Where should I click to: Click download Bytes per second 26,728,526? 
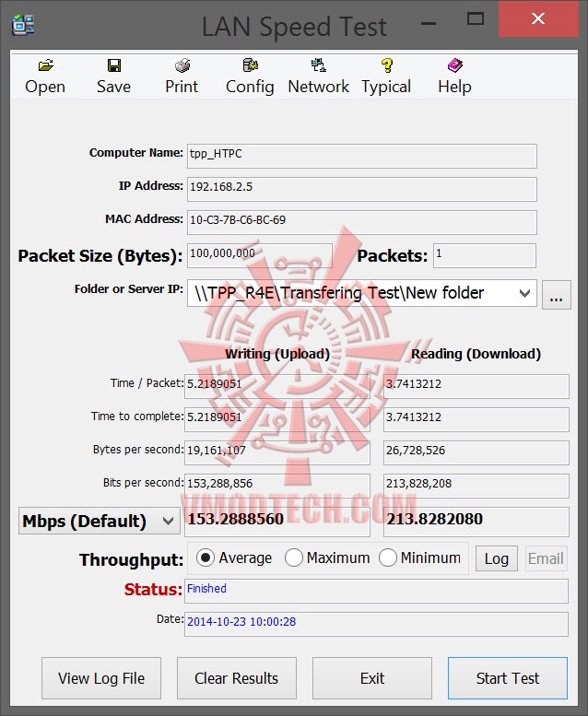coord(476,452)
